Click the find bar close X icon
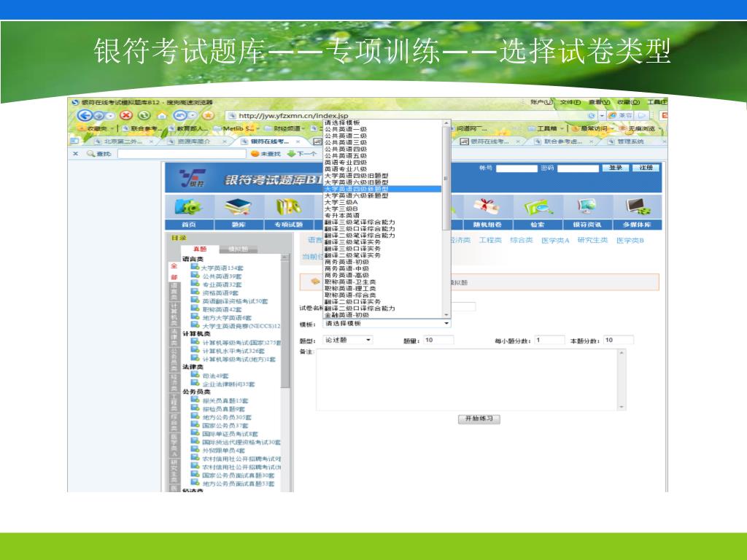Image resolution: width=747 pixels, height=560 pixels. click(x=75, y=154)
